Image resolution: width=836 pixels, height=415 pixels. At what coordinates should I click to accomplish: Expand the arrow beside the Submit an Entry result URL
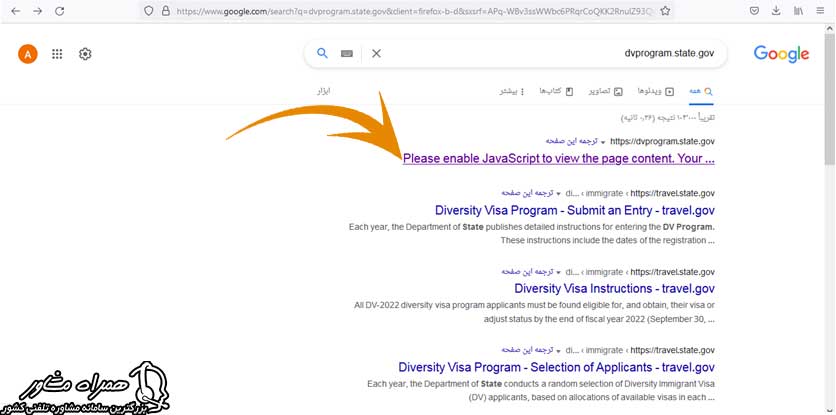pyautogui.click(x=558, y=193)
